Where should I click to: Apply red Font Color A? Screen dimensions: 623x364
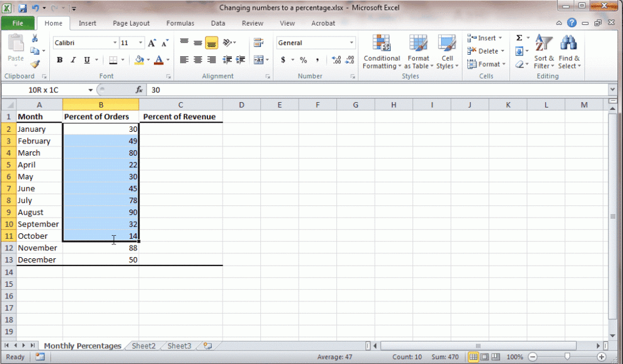click(159, 60)
